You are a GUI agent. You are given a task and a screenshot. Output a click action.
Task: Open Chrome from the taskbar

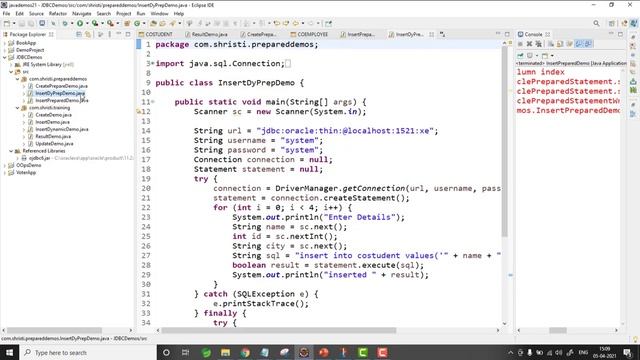(245, 352)
